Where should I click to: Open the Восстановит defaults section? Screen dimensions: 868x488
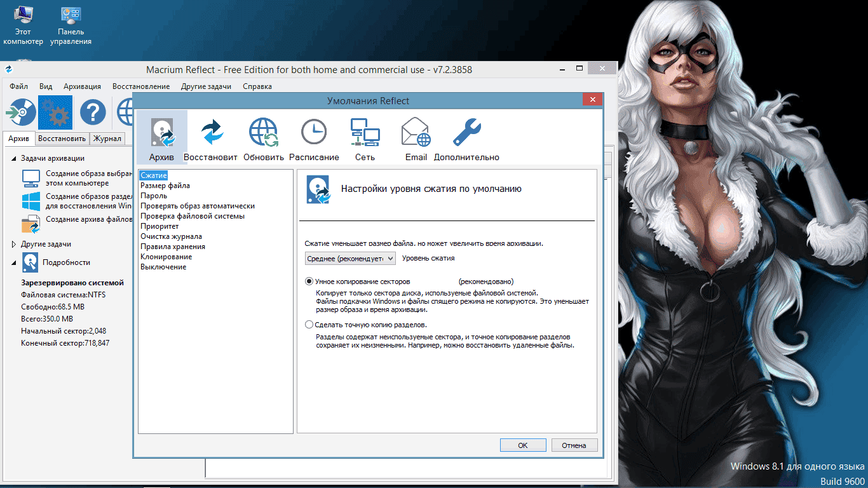(x=210, y=139)
